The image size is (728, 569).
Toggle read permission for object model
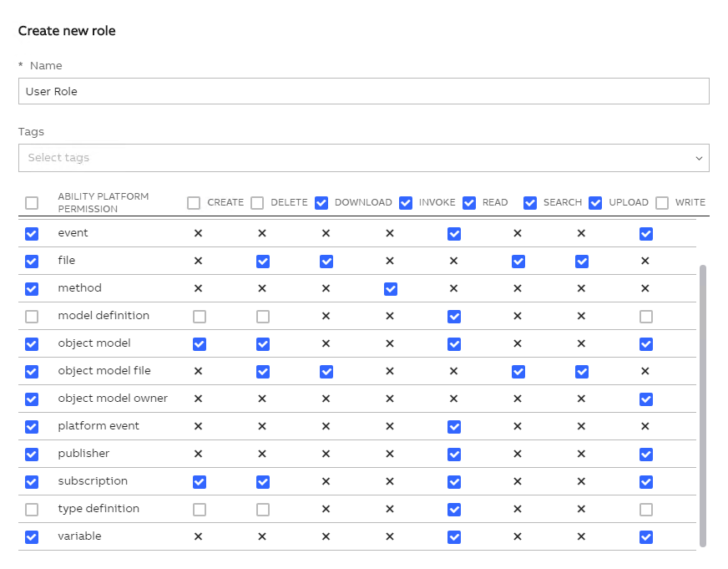click(454, 344)
